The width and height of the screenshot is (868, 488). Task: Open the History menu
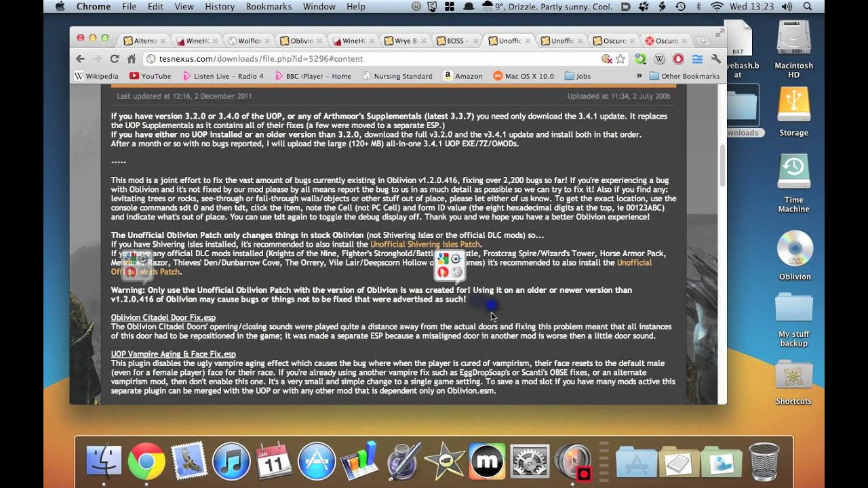219,7
